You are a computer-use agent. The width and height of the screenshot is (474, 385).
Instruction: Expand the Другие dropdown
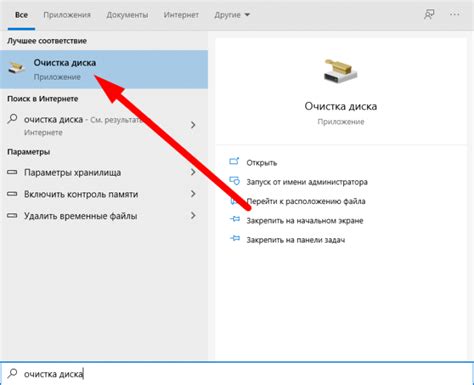[x=232, y=15]
